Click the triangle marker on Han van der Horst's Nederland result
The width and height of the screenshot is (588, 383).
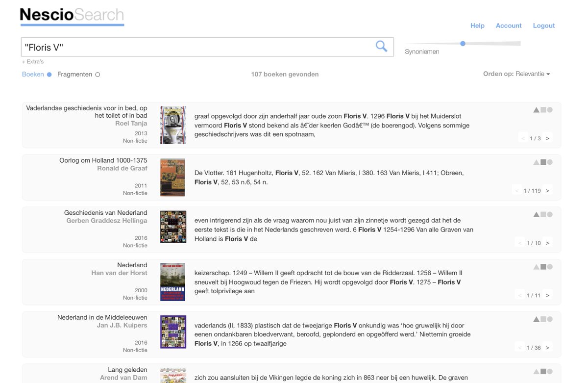click(536, 266)
